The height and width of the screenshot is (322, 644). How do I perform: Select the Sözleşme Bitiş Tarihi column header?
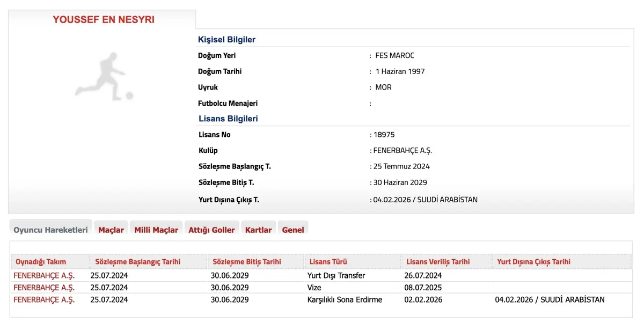click(x=247, y=262)
